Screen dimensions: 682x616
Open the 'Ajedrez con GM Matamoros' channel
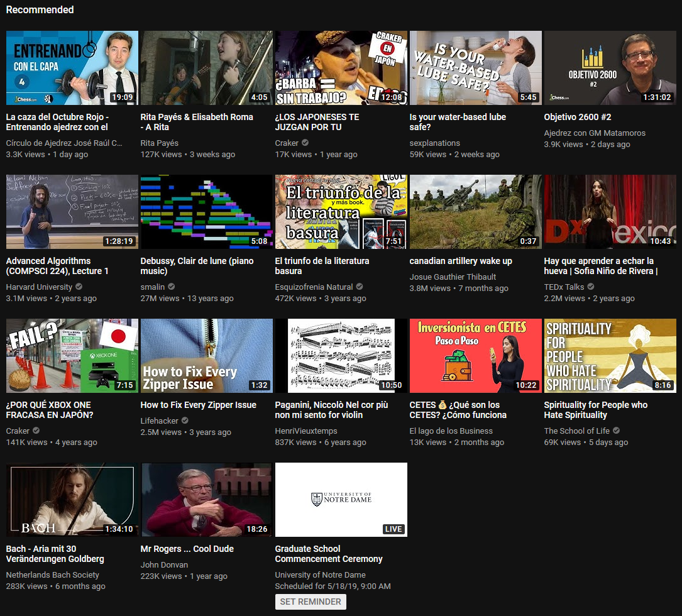595,133
